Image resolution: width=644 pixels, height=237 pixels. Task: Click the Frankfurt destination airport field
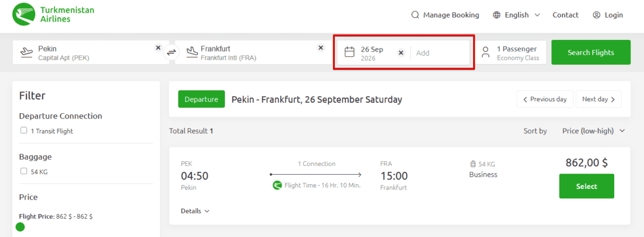(x=254, y=52)
